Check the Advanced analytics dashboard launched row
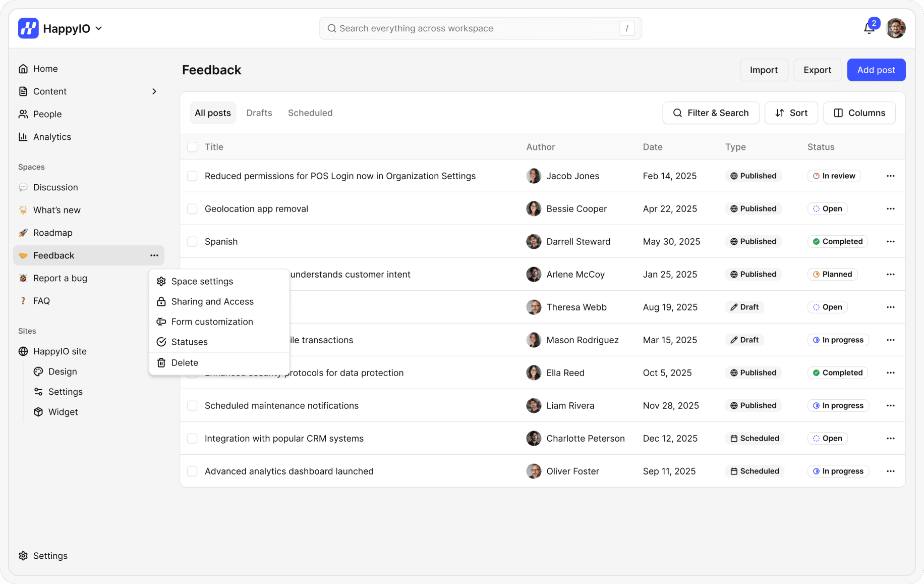This screenshot has height=584, width=924. pos(192,471)
